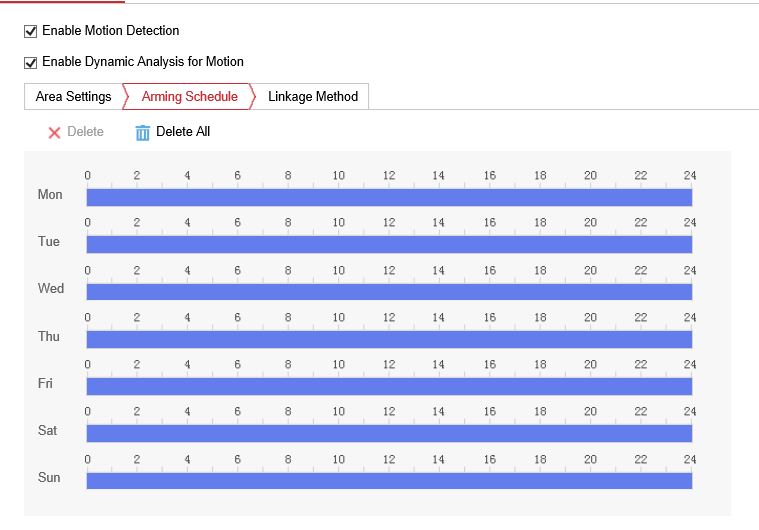Click the Fri day label
Image resolution: width=759 pixels, height=530 pixels.
[x=45, y=384]
